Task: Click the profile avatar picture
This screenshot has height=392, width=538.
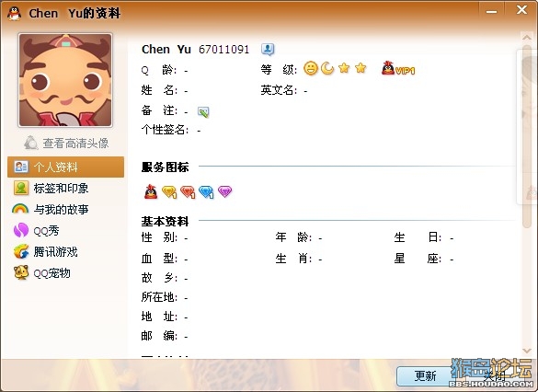Action: click(x=65, y=80)
